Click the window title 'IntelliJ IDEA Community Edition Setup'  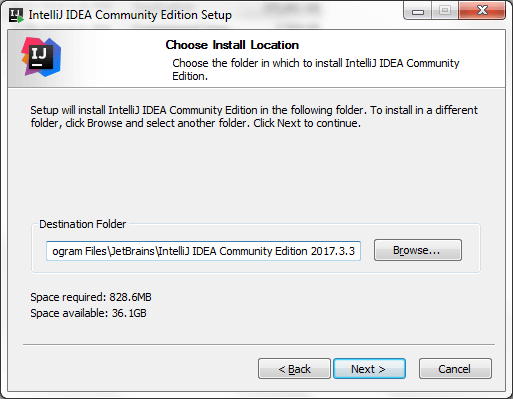click(130, 15)
